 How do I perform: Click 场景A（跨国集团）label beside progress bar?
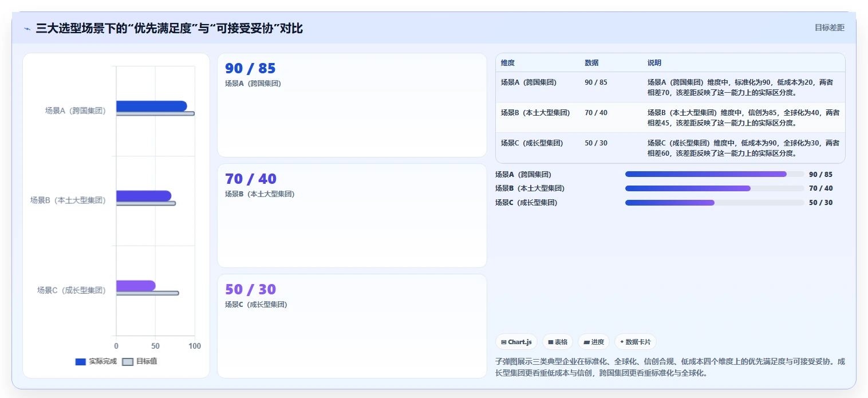(523, 175)
